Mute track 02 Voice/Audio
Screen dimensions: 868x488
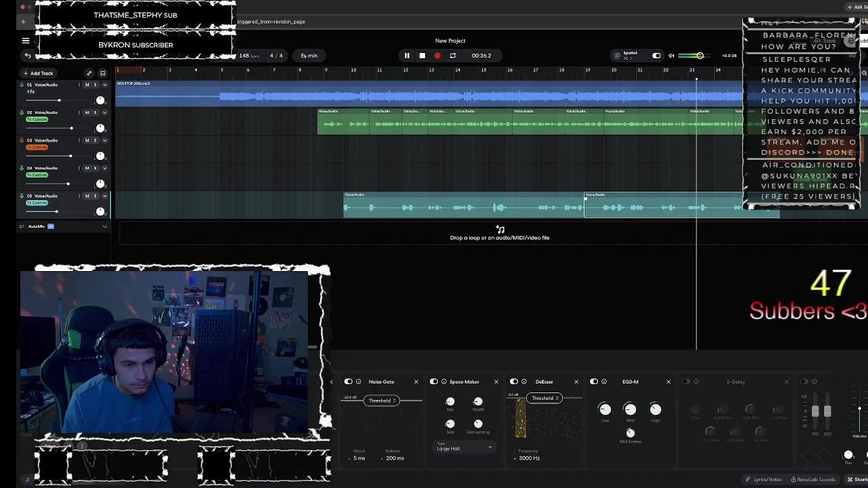click(87, 113)
